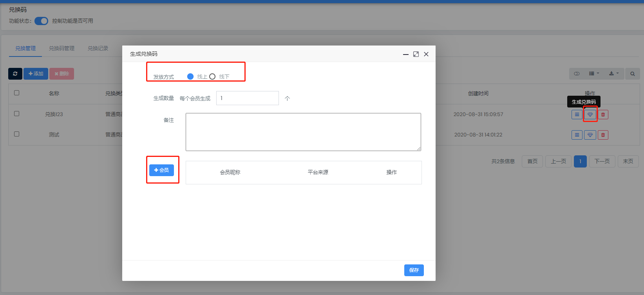Screen dimensions: 644x295
Task: Go to 首页 first page
Action: coord(532,161)
